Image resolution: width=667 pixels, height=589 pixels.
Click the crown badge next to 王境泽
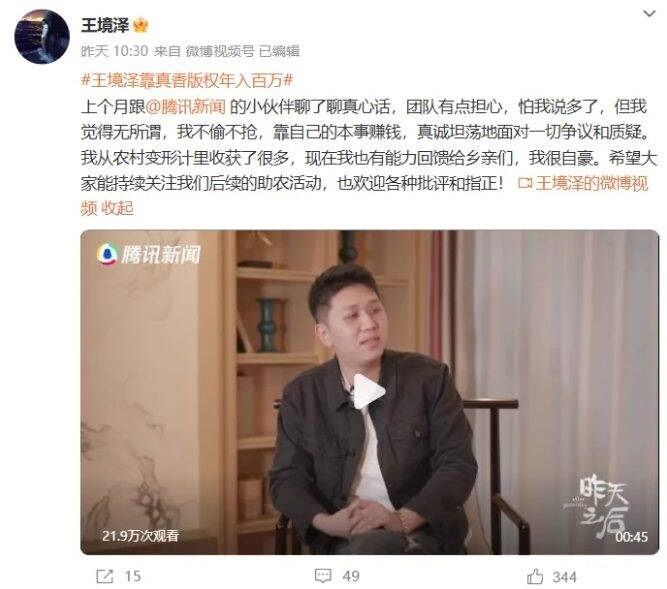pos(140,26)
